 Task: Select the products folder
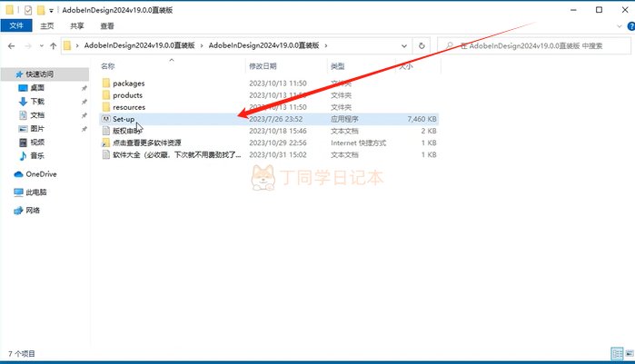(x=127, y=95)
